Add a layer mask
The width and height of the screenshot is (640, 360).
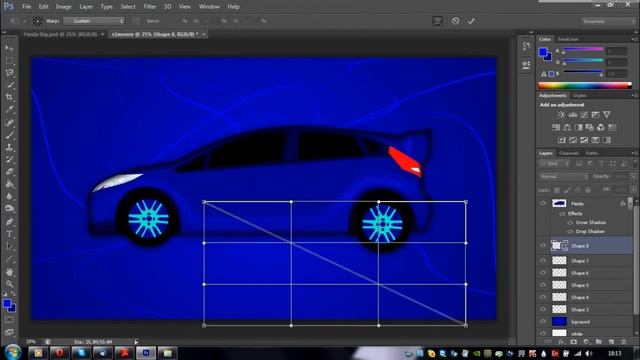pyautogui.click(x=573, y=342)
